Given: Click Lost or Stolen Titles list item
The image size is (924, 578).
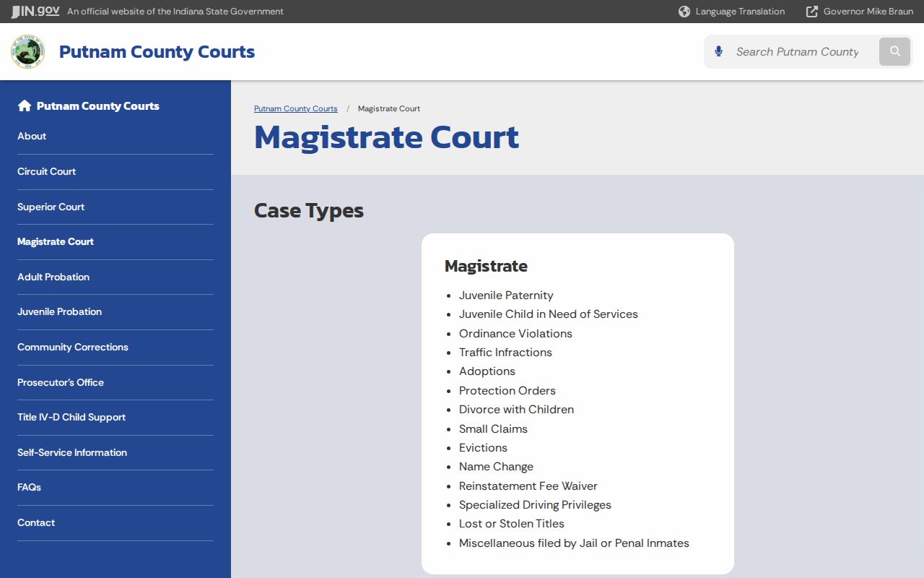Looking at the screenshot, I should pyautogui.click(x=512, y=524).
